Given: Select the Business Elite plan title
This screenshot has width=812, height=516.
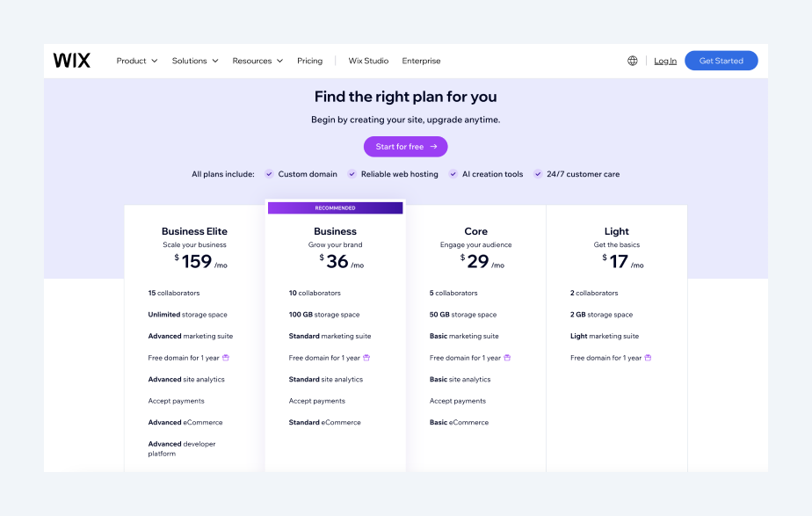Looking at the screenshot, I should (x=194, y=231).
